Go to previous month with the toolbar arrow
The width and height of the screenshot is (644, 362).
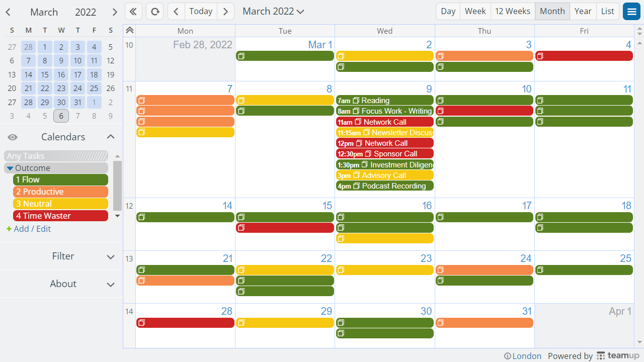176,11
